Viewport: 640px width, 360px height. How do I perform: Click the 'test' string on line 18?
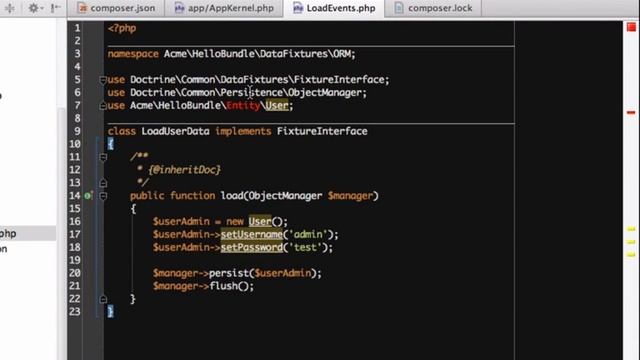[x=305, y=247]
